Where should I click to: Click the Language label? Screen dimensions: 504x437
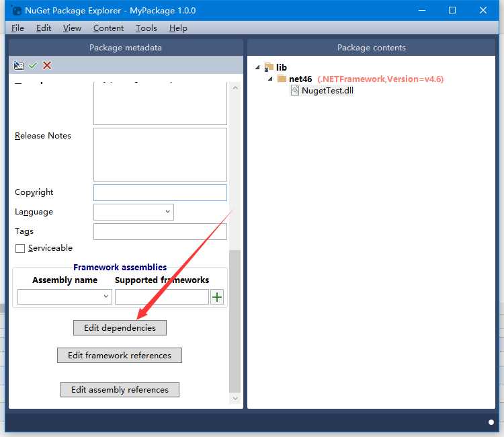[34, 212]
